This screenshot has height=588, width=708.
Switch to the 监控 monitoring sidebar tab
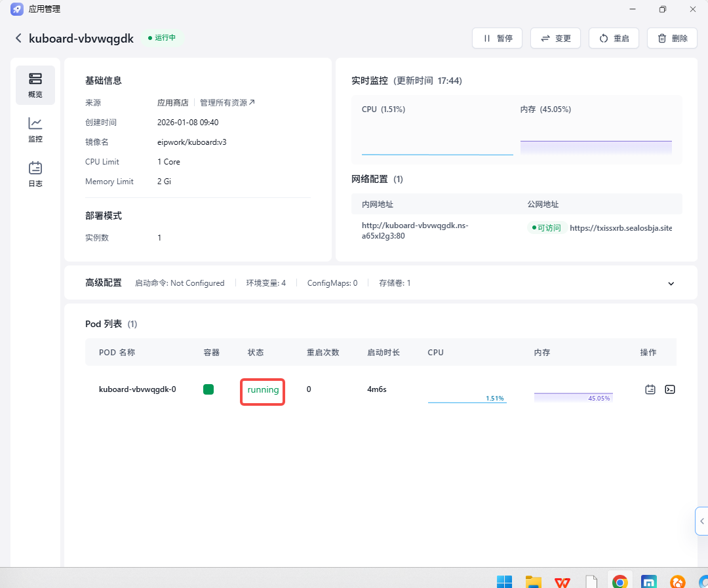click(x=35, y=130)
